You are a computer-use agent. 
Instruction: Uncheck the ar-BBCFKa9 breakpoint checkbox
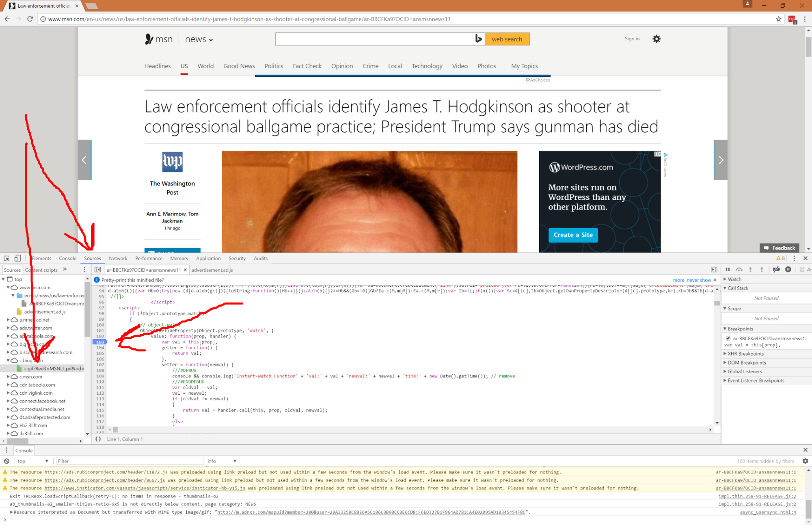[x=728, y=338]
